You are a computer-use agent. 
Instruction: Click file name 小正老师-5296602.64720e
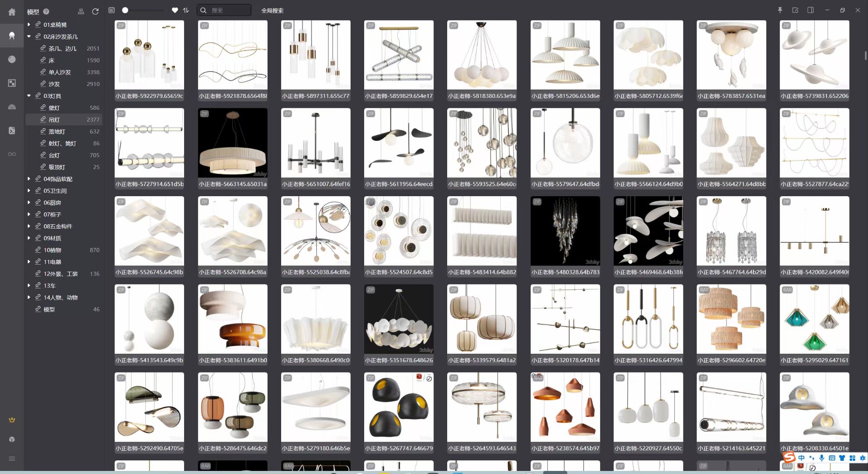point(731,360)
